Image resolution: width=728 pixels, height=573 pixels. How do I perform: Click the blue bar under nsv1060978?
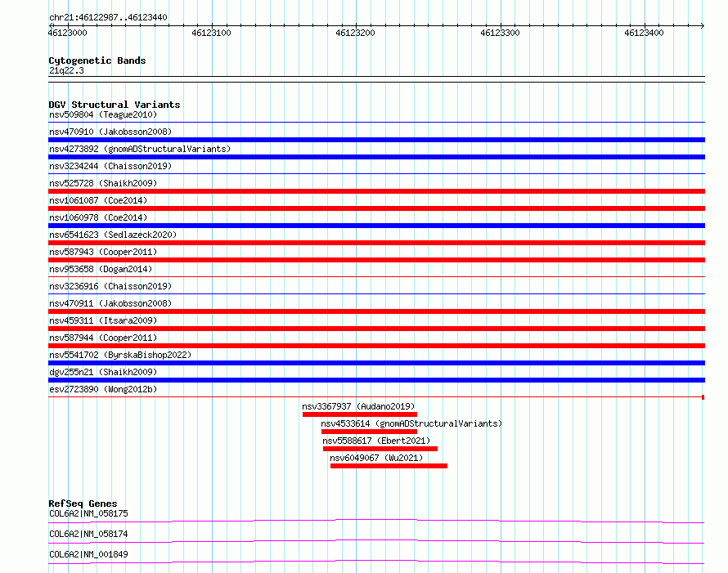pos(376,226)
